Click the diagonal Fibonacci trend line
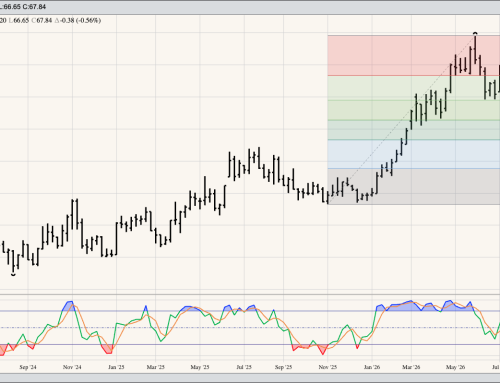500x383 pixels. click(x=402, y=120)
